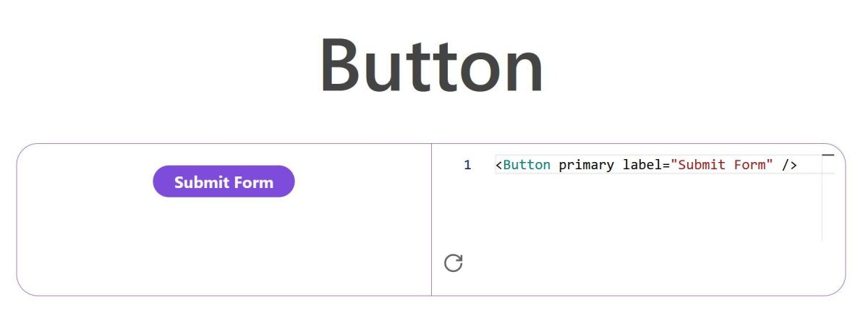Click line number 1 in the editor gutter
The image size is (868, 311).
coord(467,165)
